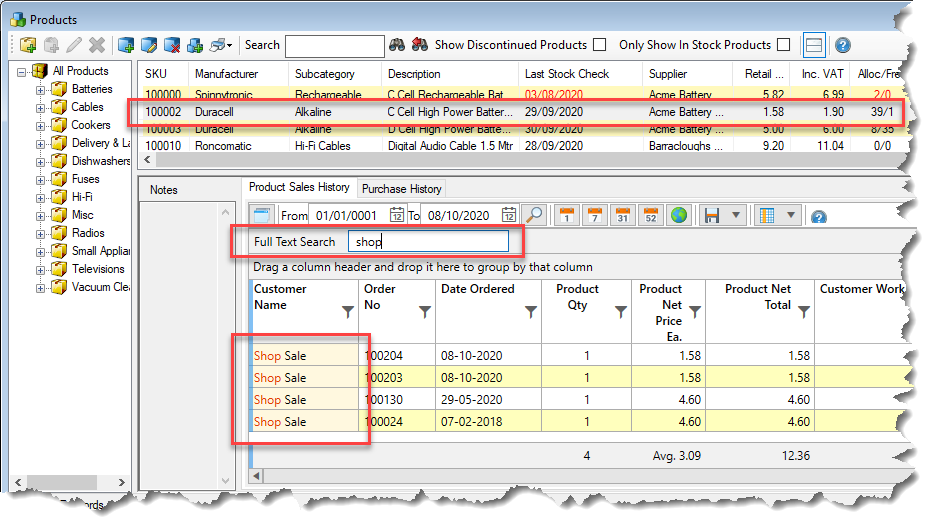Click the binoculars search icon
This screenshot has height=532, width=938.
click(397, 45)
